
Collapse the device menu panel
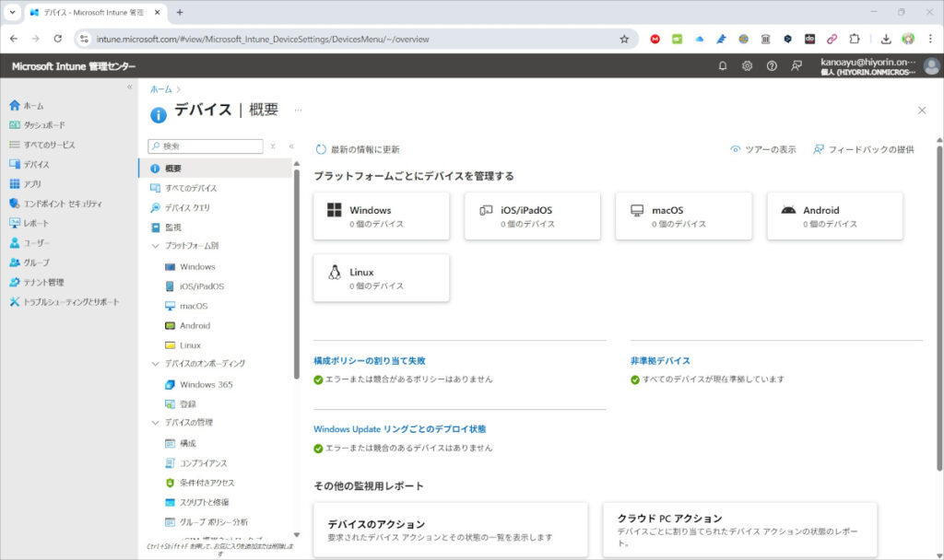[x=291, y=146]
